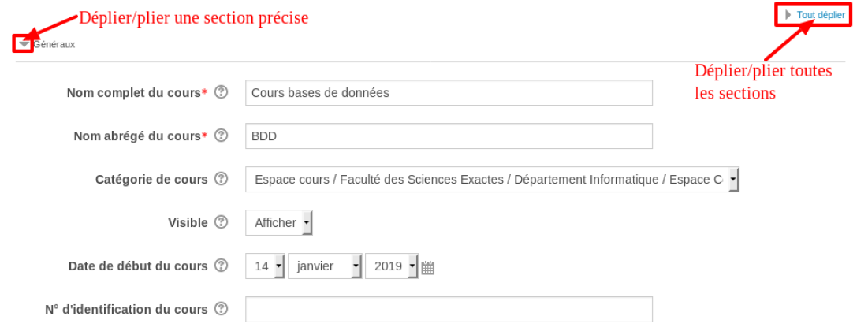
Task: Show help icon beside Catégorie de cours
Action: point(222,180)
